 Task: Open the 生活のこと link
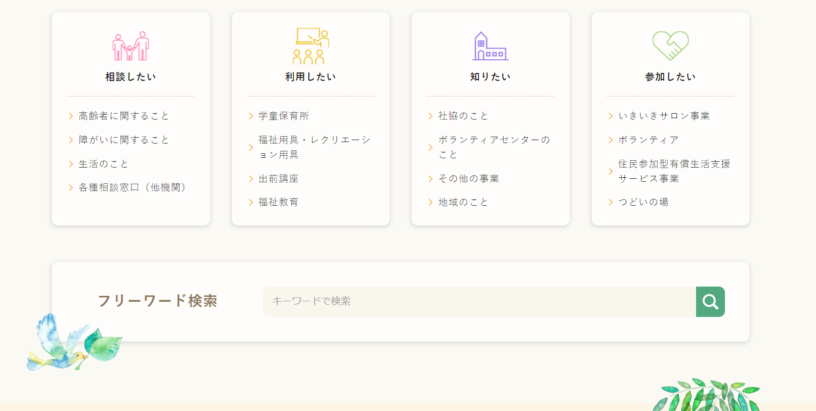pyautogui.click(x=104, y=164)
